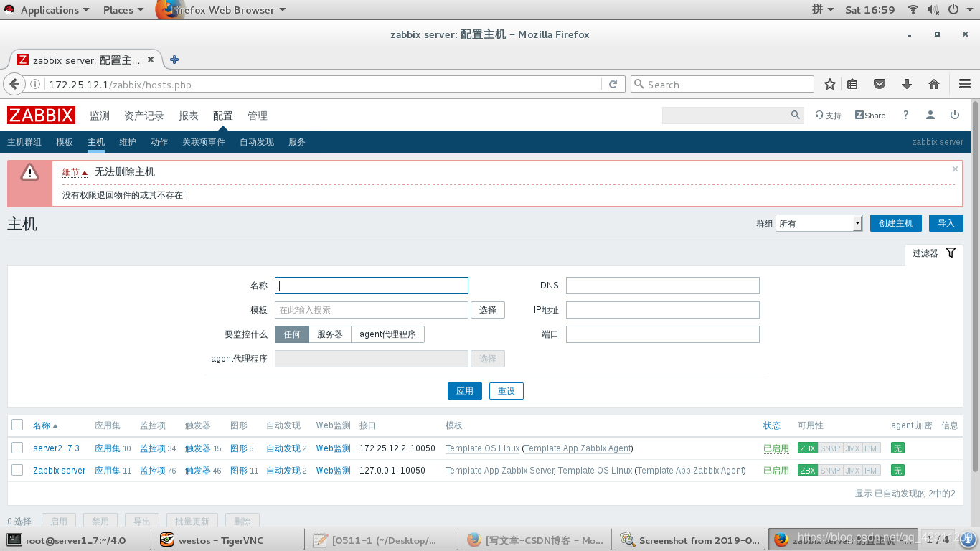Click ZBX availability badge for server2_7.3
This screenshot has width=980, height=551.
coord(808,448)
